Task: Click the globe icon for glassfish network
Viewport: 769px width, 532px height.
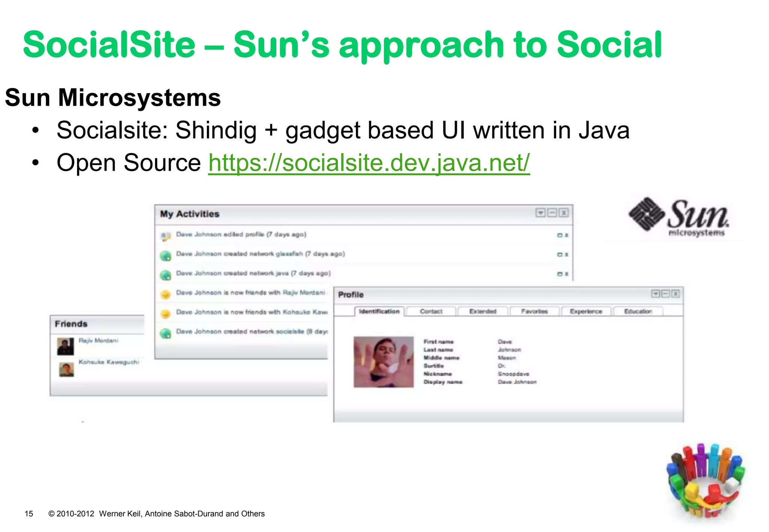Action: 165,256
